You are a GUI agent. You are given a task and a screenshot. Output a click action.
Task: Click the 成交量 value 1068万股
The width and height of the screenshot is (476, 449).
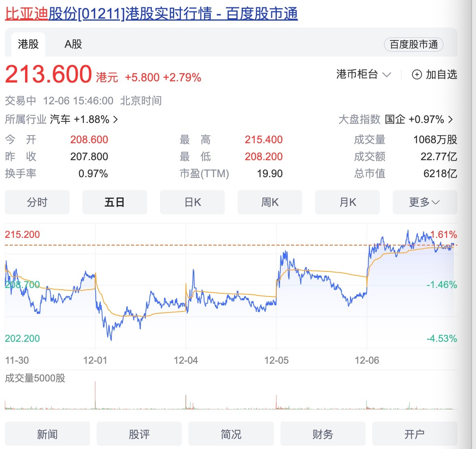[x=435, y=140]
